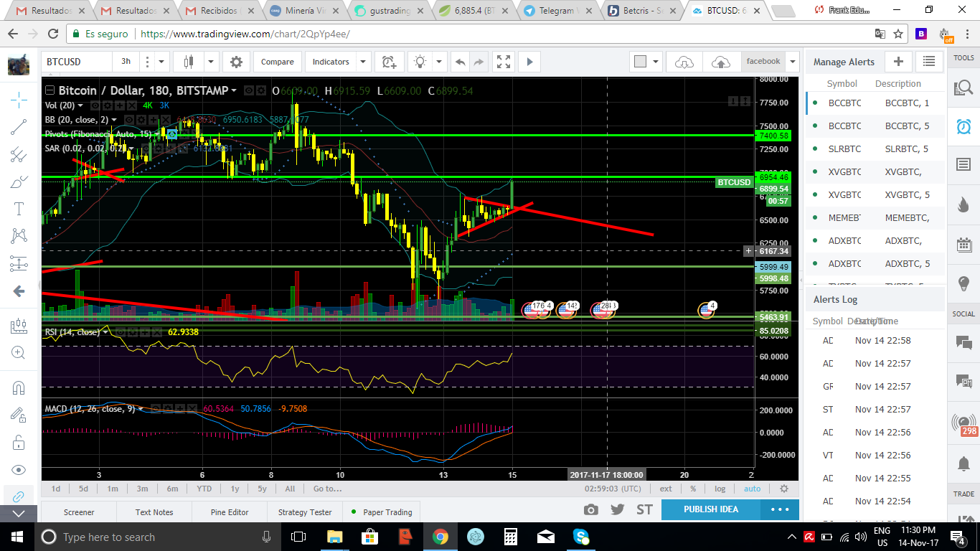Click the redo arrow

pos(479,62)
